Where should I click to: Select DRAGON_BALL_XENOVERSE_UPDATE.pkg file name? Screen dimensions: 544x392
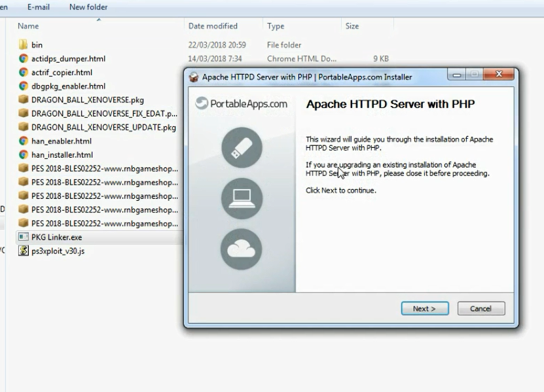[x=103, y=128]
